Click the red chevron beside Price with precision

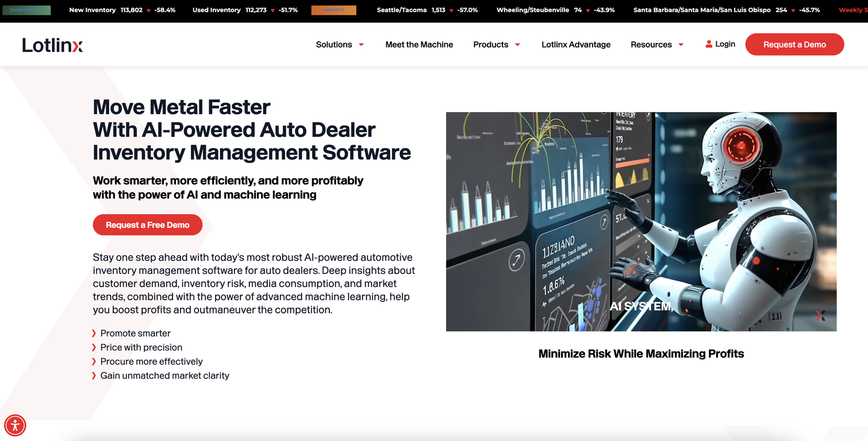94,347
